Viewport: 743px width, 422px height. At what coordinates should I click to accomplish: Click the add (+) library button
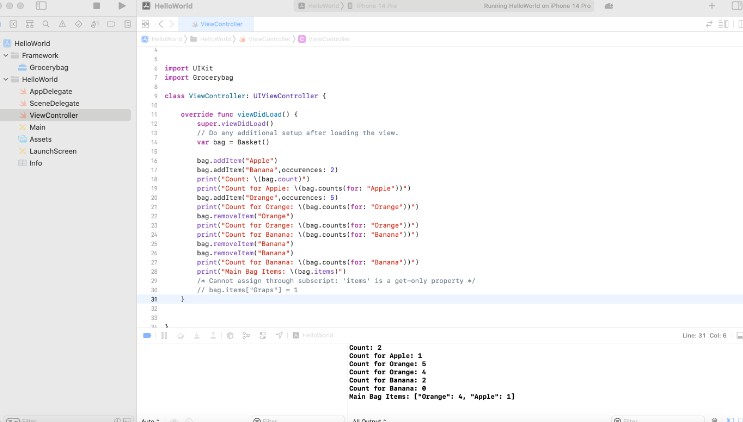click(x=711, y=6)
